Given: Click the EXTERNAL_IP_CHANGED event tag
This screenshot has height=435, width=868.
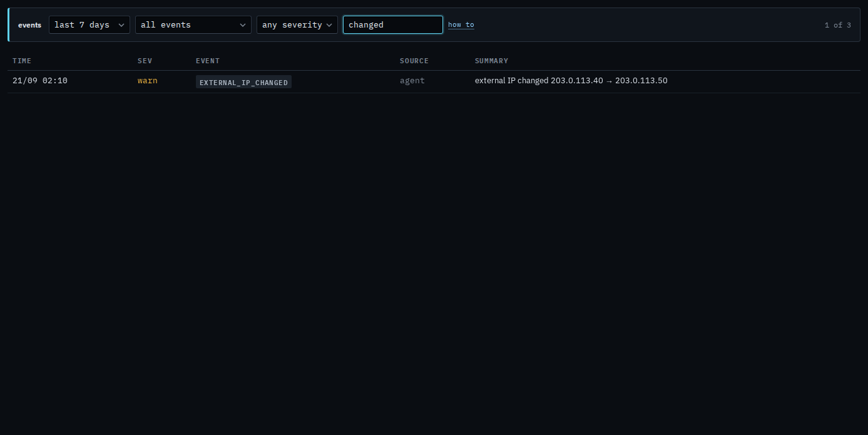Looking at the screenshot, I should 243,82.
